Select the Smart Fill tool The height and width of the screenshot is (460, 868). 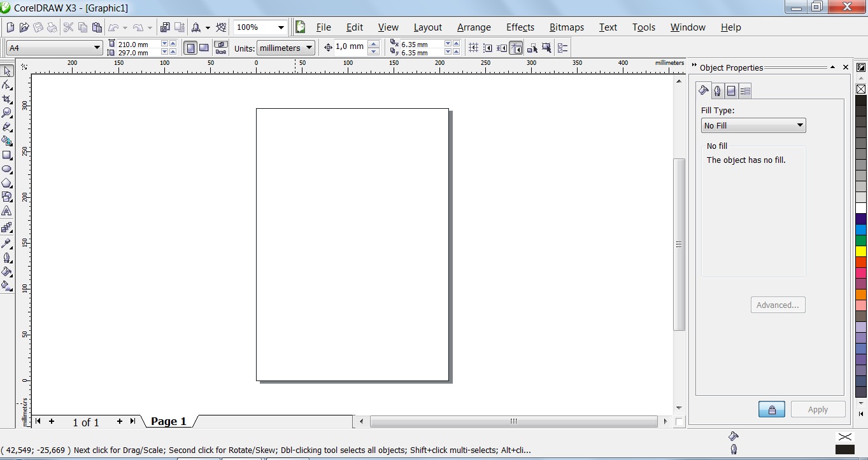click(7, 141)
